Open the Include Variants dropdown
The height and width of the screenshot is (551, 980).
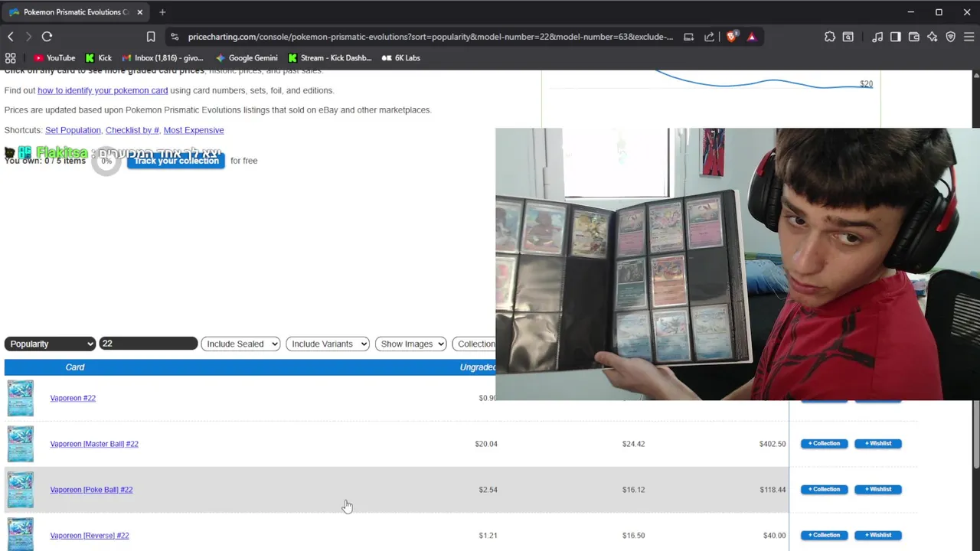click(328, 344)
